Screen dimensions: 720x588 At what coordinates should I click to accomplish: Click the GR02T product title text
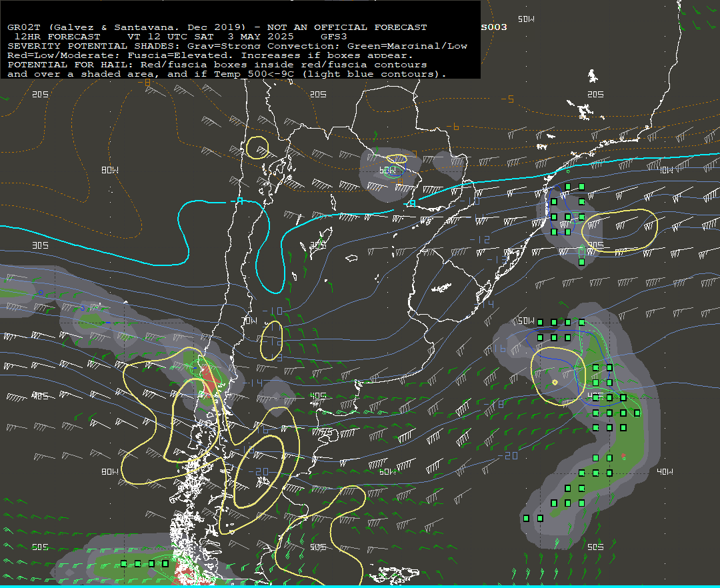tap(24, 27)
